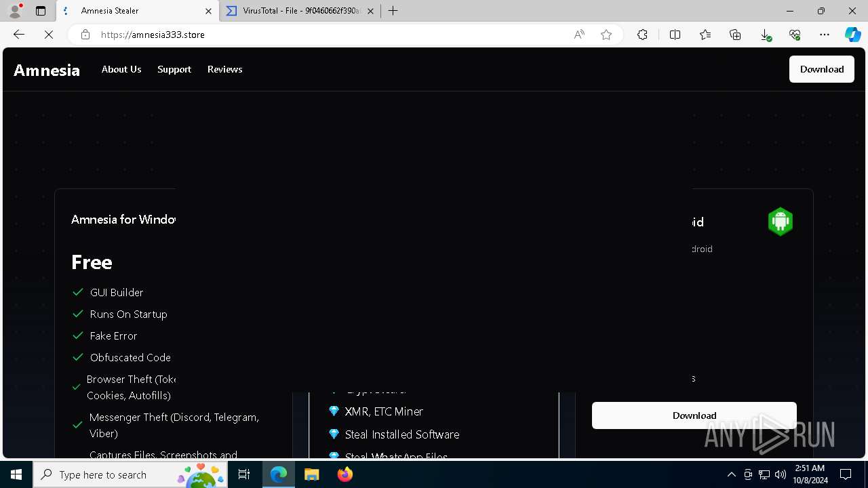Open a new tab
The height and width of the screenshot is (488, 868).
click(393, 11)
